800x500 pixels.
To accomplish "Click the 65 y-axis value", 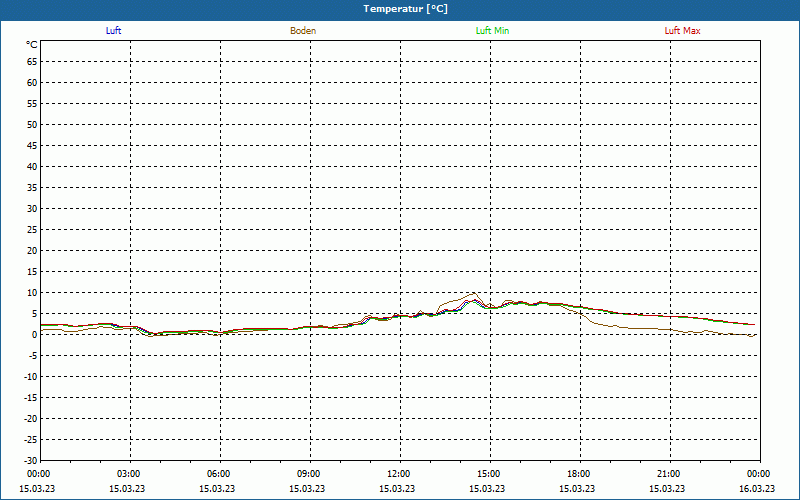I will [32, 62].
